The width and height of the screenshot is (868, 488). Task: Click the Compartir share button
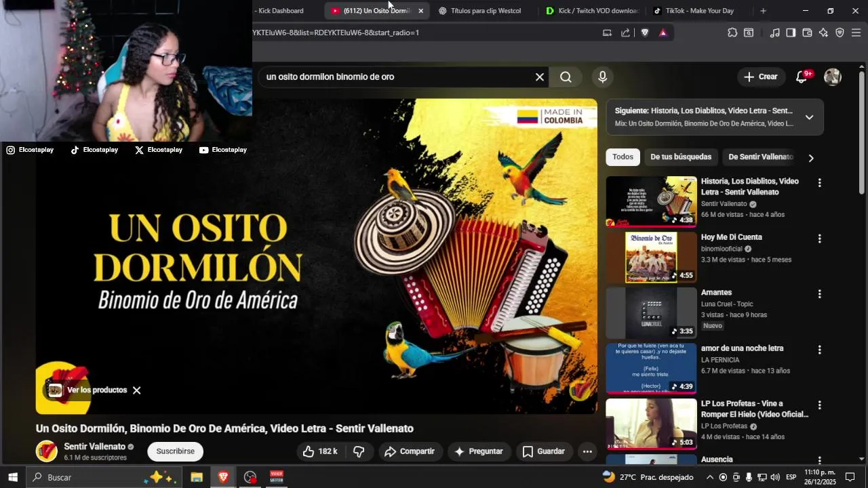[x=410, y=451]
